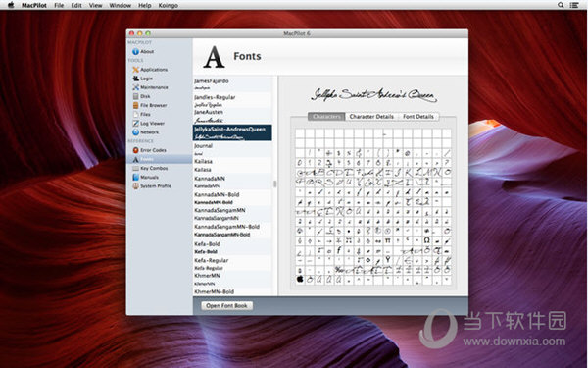588x368 pixels.
Task: Open the Help menu
Action: 145,5
